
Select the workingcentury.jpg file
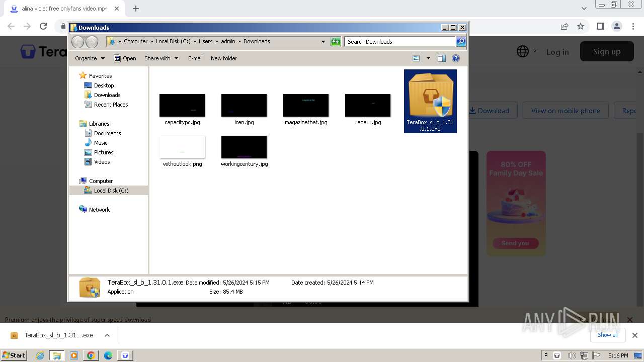(244, 151)
